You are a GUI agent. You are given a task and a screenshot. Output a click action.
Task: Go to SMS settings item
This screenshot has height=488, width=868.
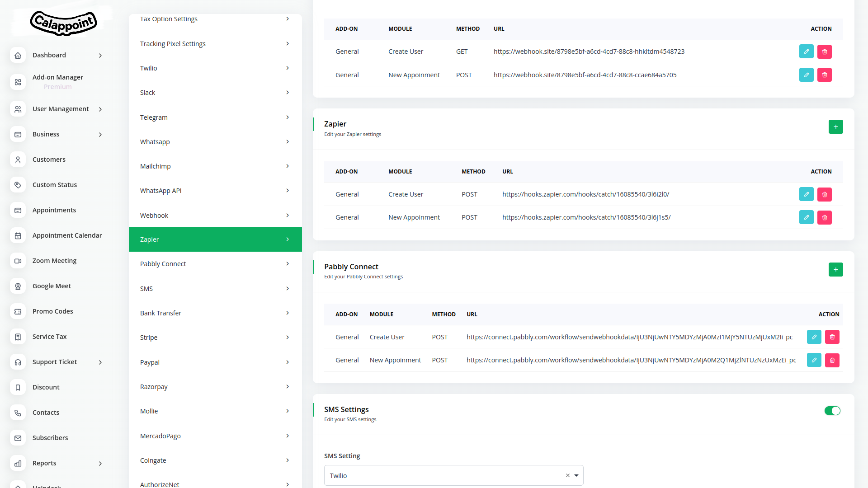tap(215, 289)
